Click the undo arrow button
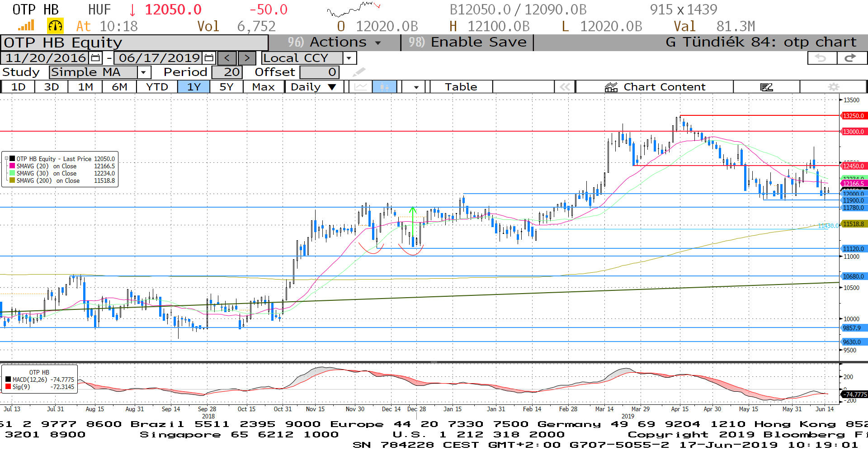Screen dimensions: 868x470 821,58
